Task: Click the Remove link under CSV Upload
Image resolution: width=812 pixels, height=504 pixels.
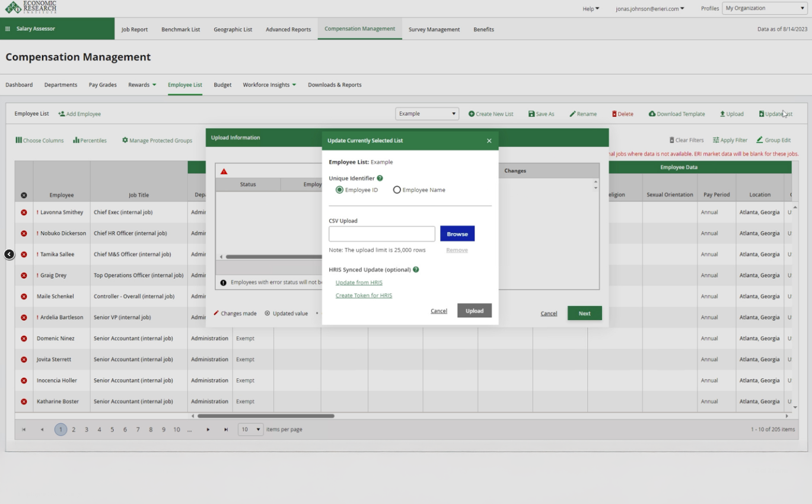Action: pos(457,250)
